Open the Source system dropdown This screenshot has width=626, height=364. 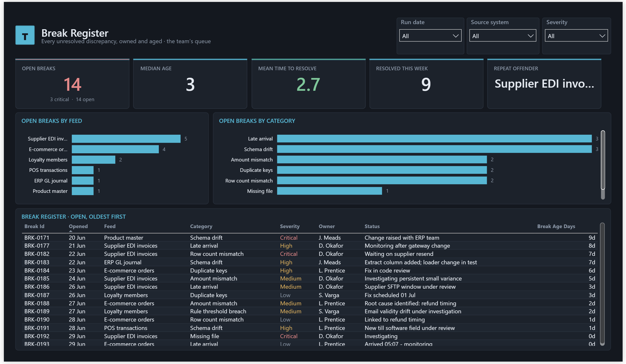click(502, 36)
